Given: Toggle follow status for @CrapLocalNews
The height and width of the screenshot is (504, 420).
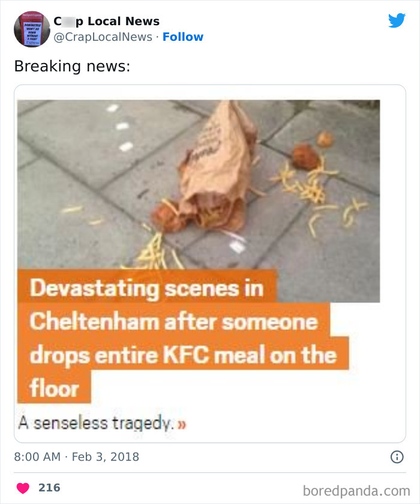Looking at the screenshot, I should tap(183, 37).
